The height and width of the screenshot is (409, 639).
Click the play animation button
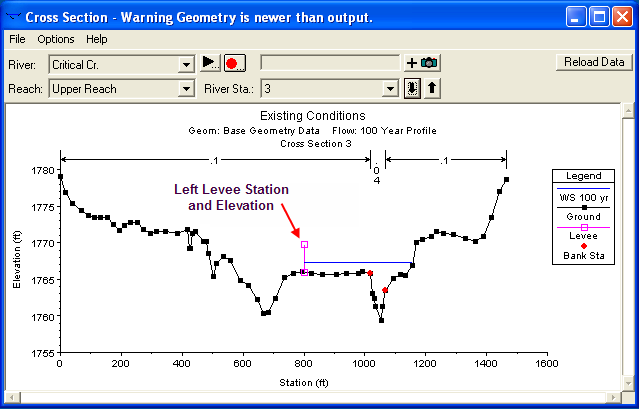(210, 63)
